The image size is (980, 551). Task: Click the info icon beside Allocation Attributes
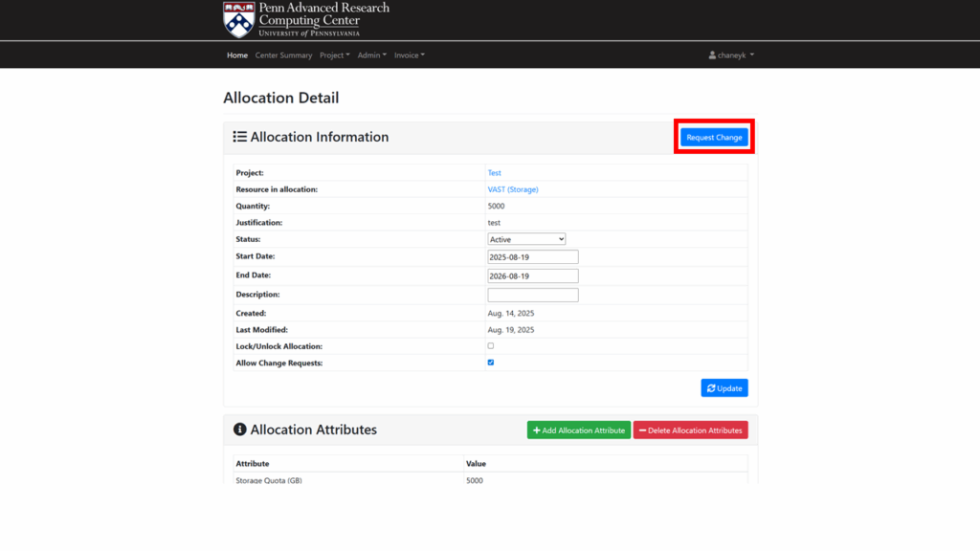coord(240,430)
